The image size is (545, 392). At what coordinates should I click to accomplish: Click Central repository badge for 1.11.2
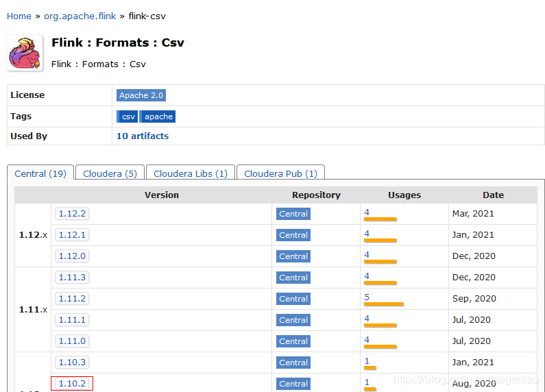click(293, 299)
